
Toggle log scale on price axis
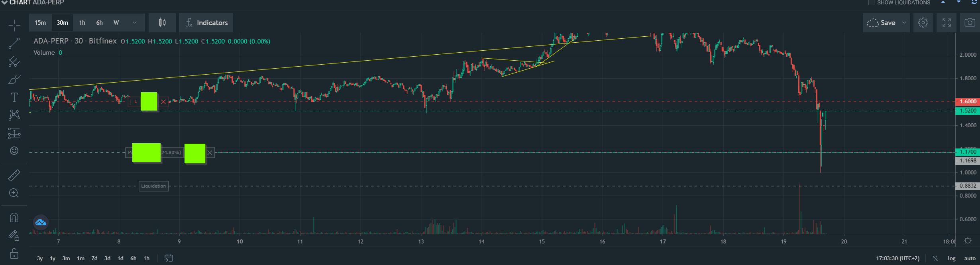click(x=952, y=258)
